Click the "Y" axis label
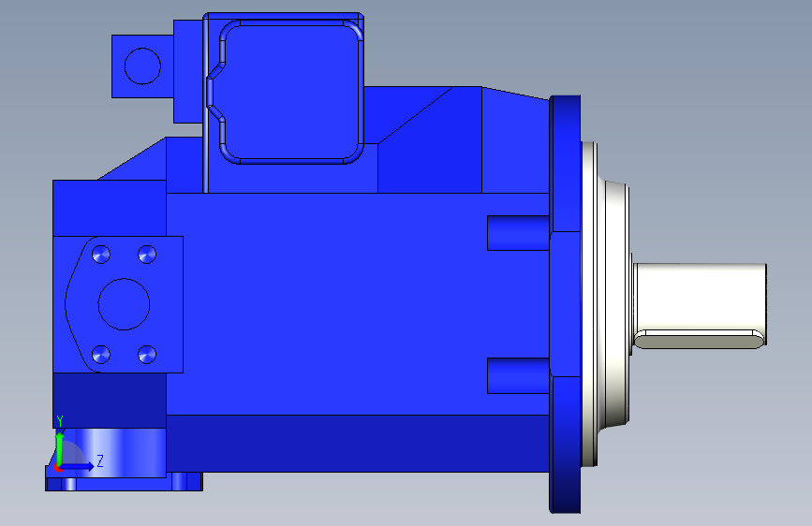812x526 pixels. coord(60,421)
